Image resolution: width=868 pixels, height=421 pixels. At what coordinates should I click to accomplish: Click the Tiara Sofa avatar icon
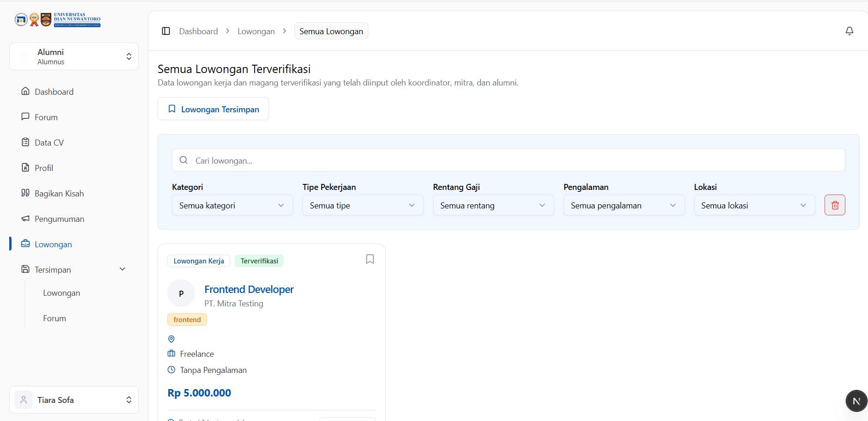point(24,400)
